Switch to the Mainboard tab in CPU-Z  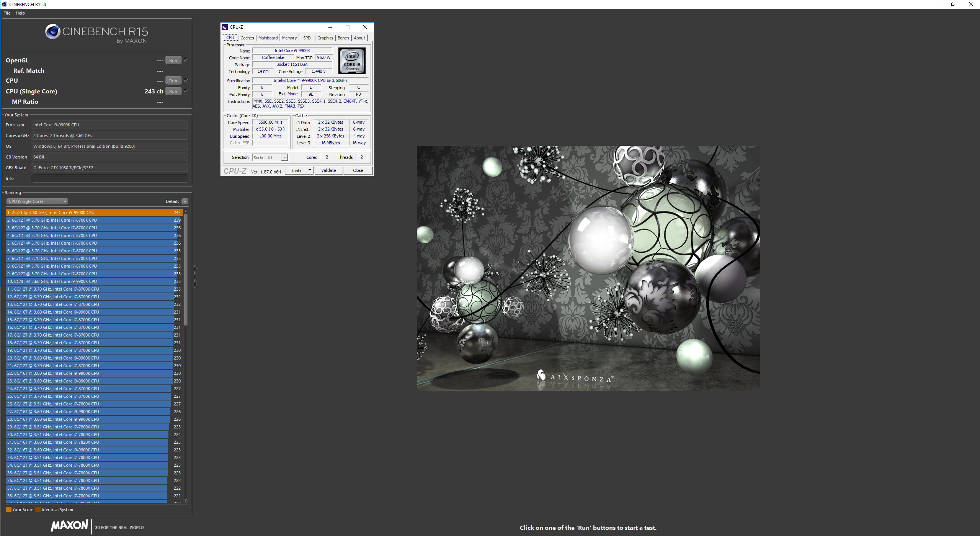click(x=268, y=38)
